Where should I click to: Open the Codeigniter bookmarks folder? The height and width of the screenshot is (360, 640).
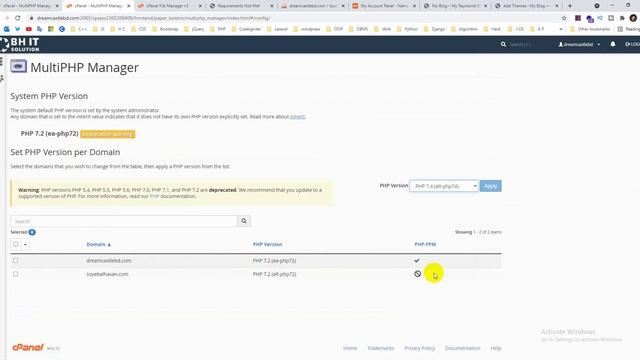[246, 29]
